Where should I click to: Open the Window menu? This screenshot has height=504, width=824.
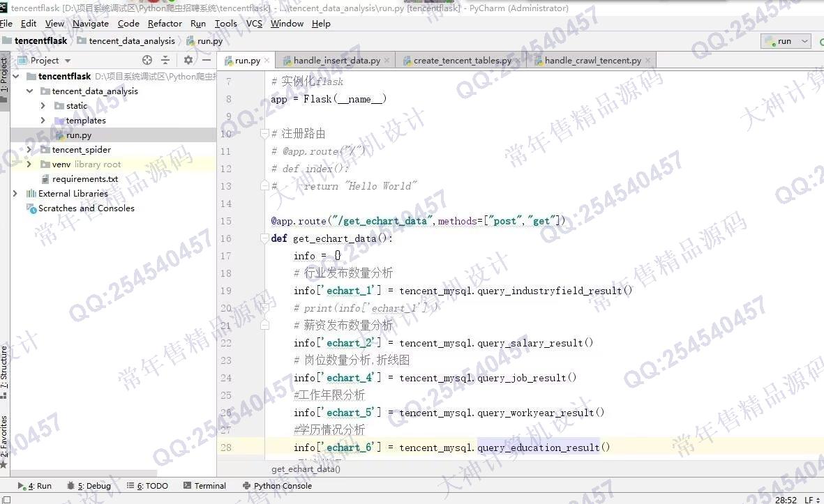coord(287,24)
